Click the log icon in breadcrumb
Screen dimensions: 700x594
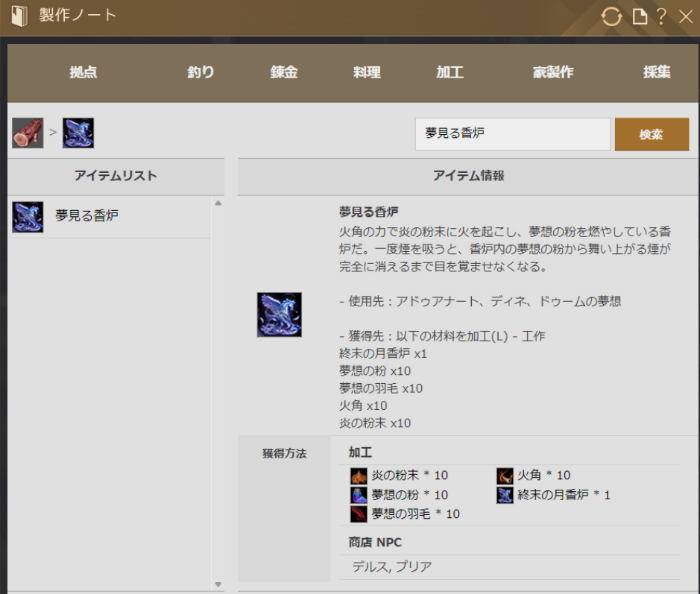click(28, 133)
